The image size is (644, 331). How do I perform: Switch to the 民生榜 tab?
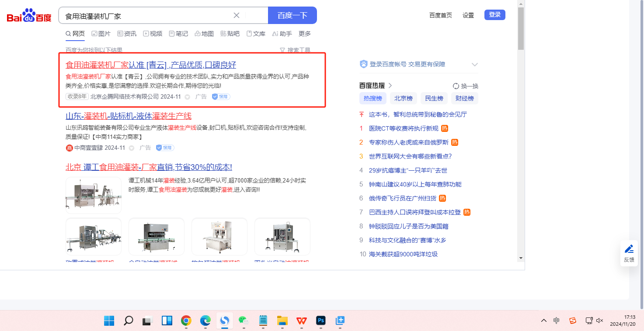coord(434,98)
